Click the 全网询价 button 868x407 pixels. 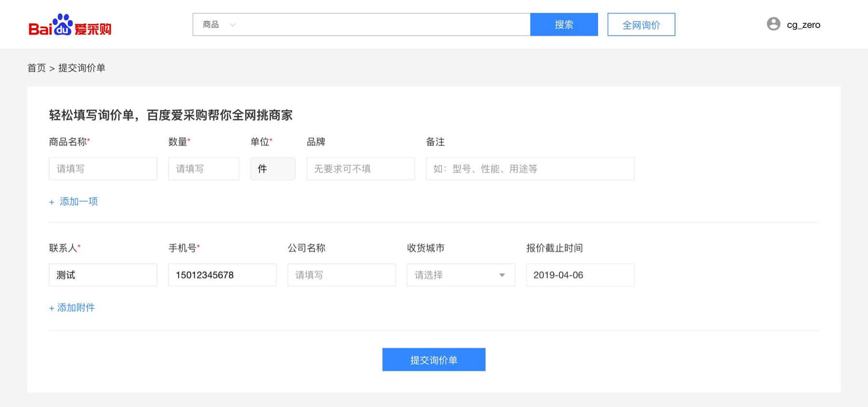[641, 25]
